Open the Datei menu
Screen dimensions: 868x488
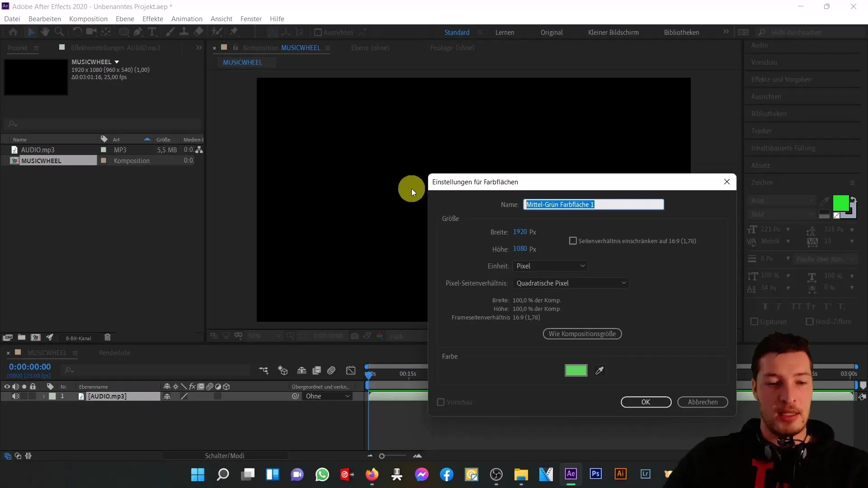pyautogui.click(x=12, y=19)
